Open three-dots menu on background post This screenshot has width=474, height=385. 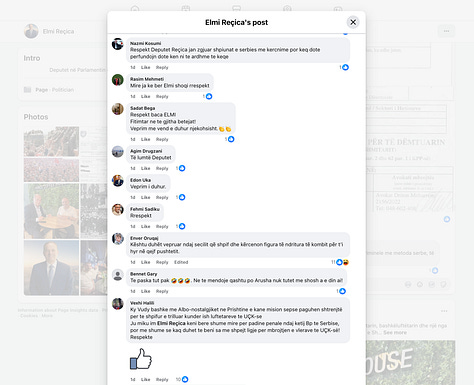point(444,311)
